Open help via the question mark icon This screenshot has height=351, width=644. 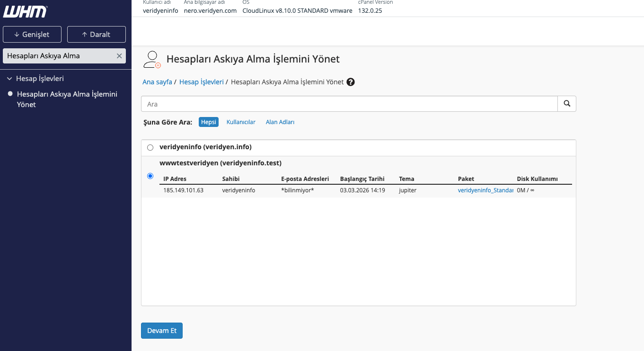click(x=351, y=82)
